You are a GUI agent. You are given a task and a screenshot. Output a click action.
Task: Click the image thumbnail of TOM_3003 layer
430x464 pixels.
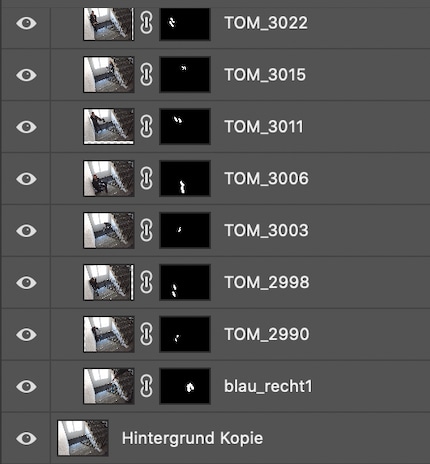109,230
